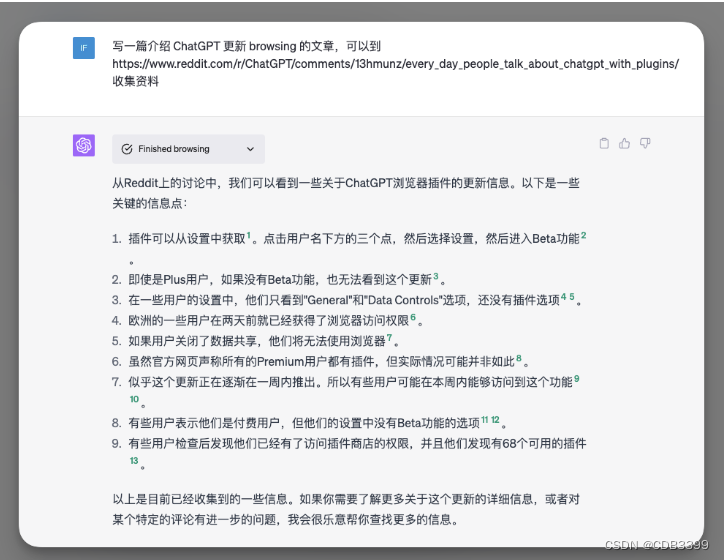
Task: Click the blue IF user avatar
Action: pos(84,48)
